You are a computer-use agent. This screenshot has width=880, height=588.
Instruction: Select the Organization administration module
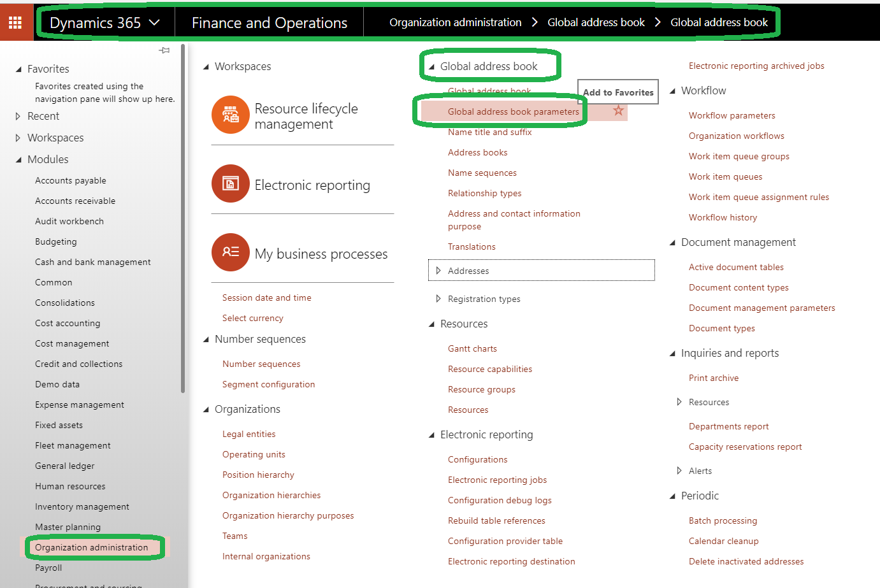(x=92, y=547)
